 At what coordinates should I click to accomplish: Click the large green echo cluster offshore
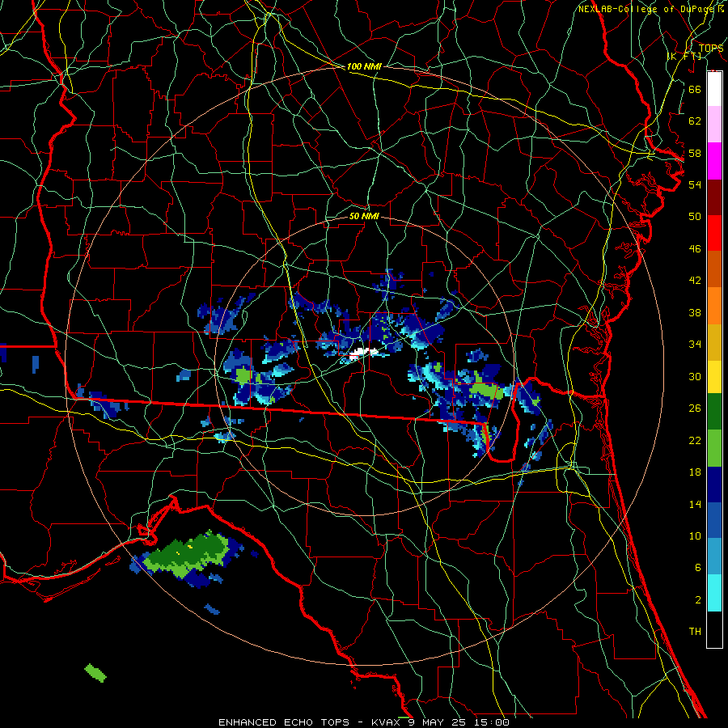point(188,555)
